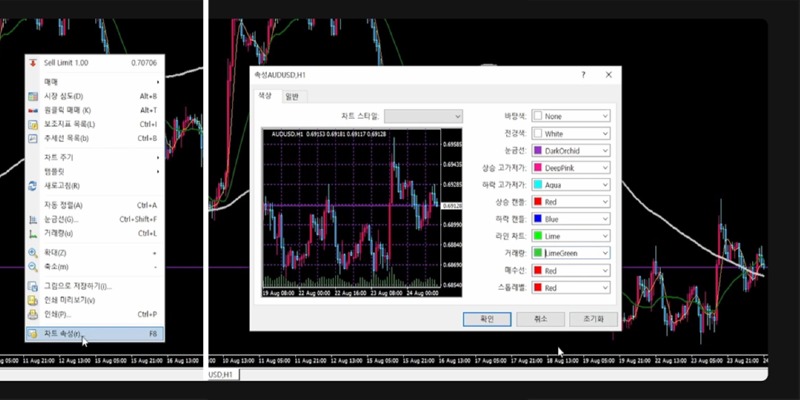Click the Aqua color swatch for 하락 고가저가
800x400 pixels.
[538, 186]
